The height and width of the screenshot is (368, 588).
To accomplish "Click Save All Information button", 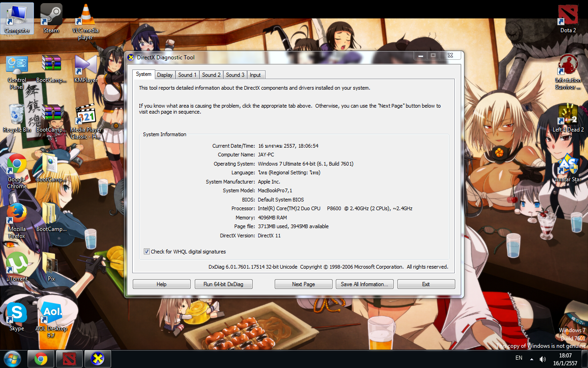I will (365, 284).
